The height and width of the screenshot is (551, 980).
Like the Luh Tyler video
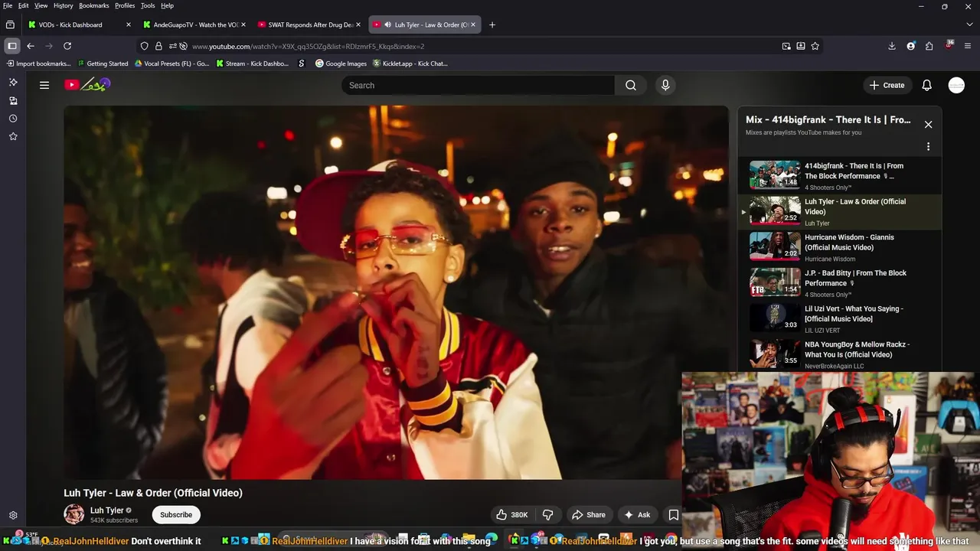click(x=511, y=515)
